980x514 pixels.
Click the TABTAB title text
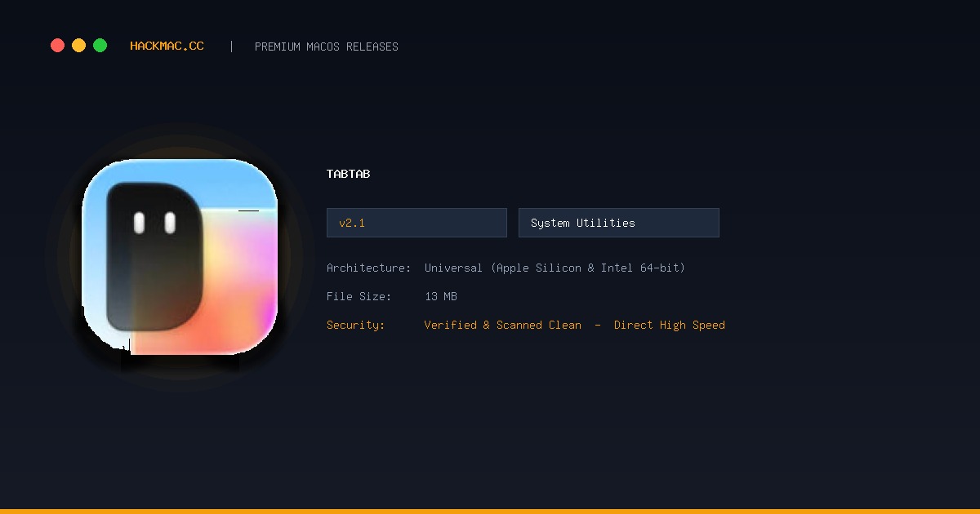coord(349,174)
